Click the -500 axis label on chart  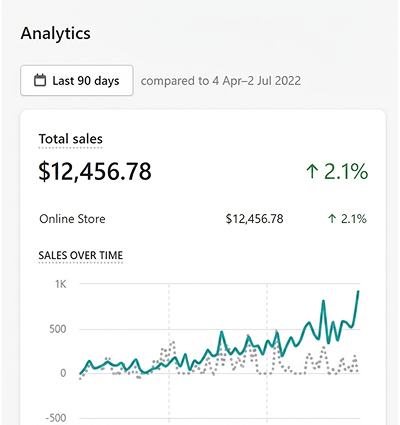pyautogui.click(x=55, y=418)
